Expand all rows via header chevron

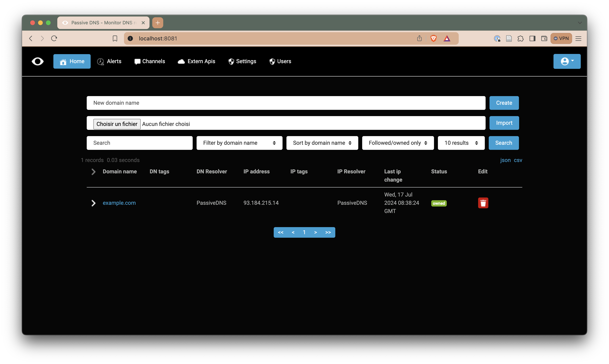(x=93, y=172)
